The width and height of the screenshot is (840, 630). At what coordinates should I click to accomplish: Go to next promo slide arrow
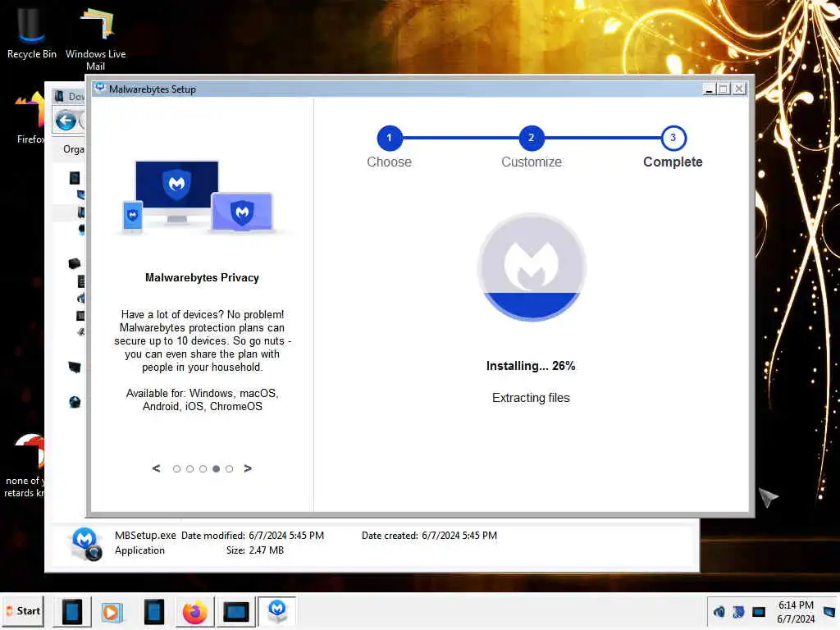point(248,468)
